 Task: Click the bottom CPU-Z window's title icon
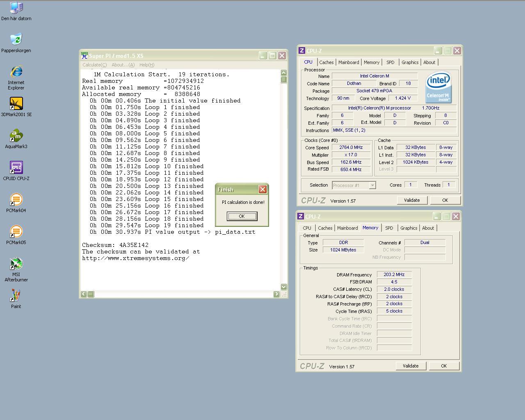tap(300, 216)
